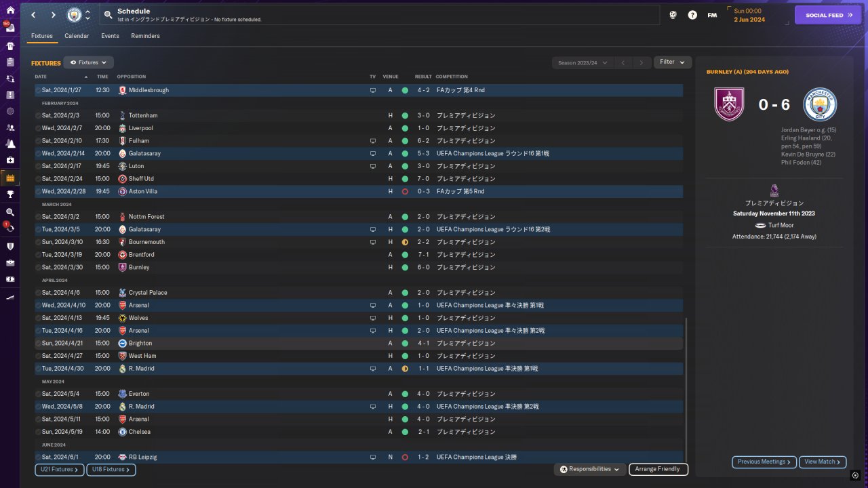868x488 pixels.
Task: Open the Home icon in the sidebar
Action: click(10, 10)
